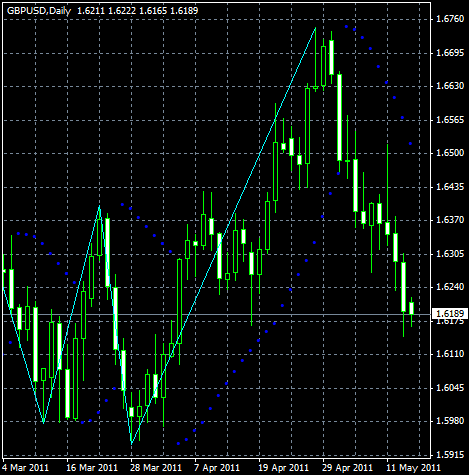Click the 4 Mar 2011 date label
Image resolution: width=469 pixels, height=475 pixels.
coord(26,468)
